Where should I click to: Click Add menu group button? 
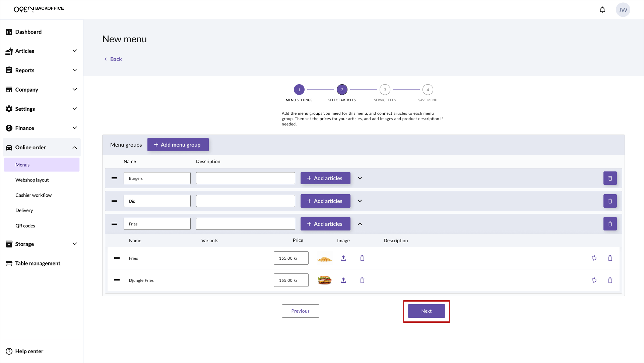(x=178, y=145)
